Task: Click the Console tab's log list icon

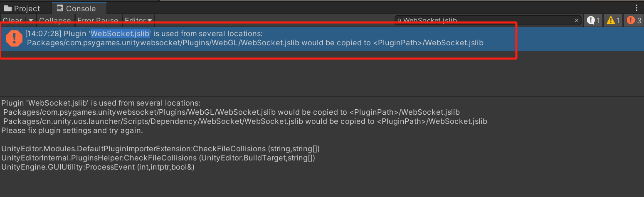Action: [x=60, y=8]
